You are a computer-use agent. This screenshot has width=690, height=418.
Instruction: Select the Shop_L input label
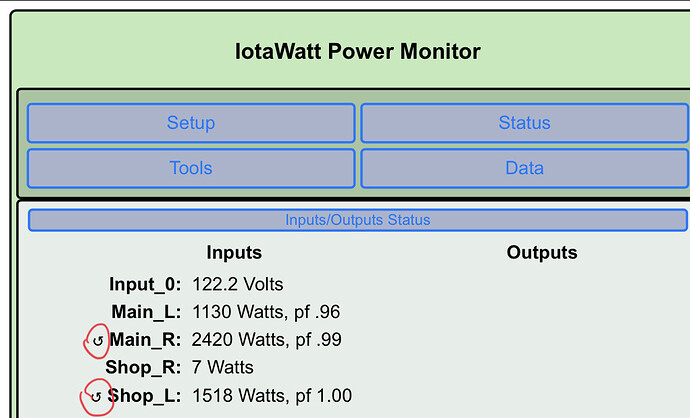pos(144,396)
